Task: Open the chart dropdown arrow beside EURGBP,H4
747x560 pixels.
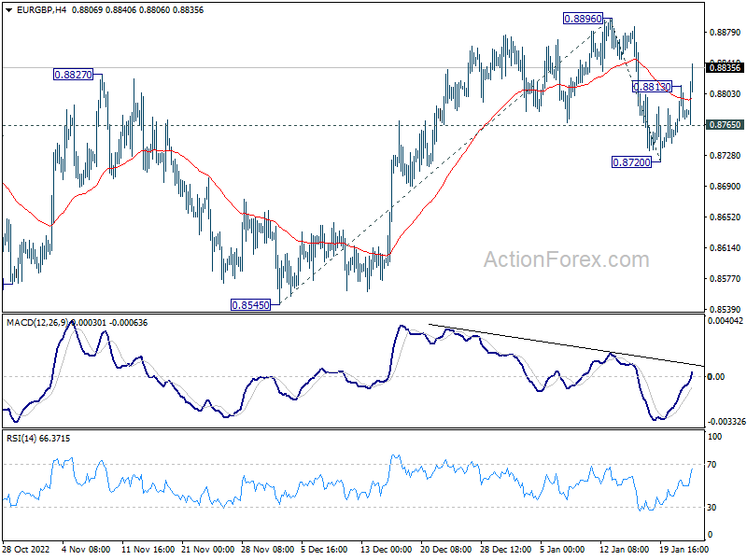Action: [x=9, y=10]
